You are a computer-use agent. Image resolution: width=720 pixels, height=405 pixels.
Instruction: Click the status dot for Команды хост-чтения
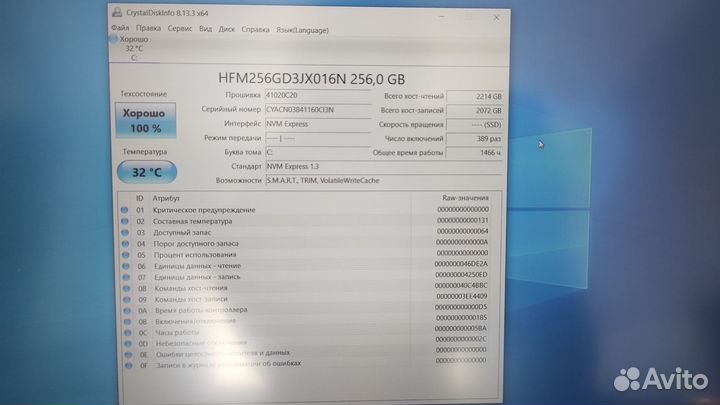point(127,288)
